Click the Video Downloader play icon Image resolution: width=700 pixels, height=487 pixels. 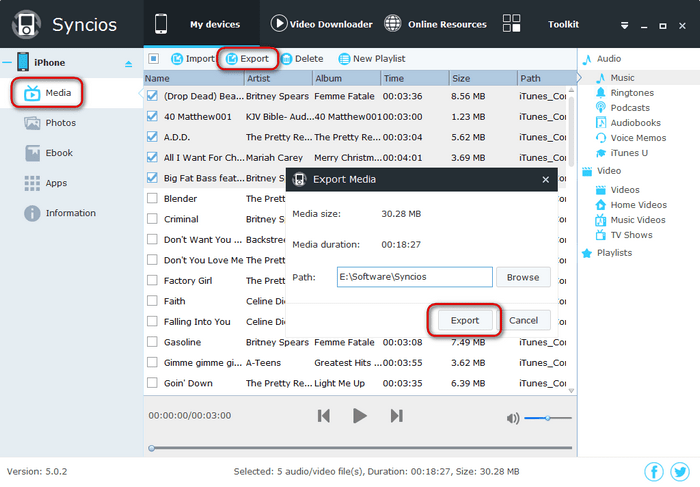coord(279,23)
